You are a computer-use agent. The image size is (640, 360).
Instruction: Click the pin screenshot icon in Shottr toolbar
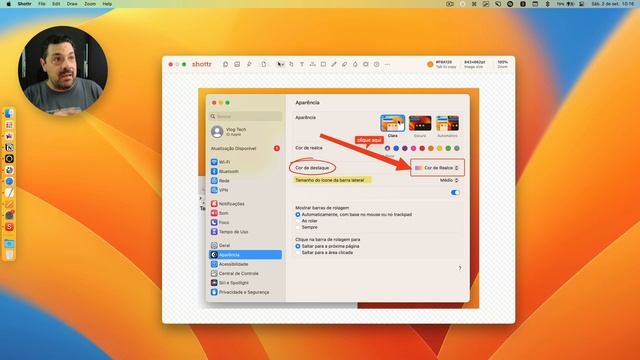pos(249,64)
